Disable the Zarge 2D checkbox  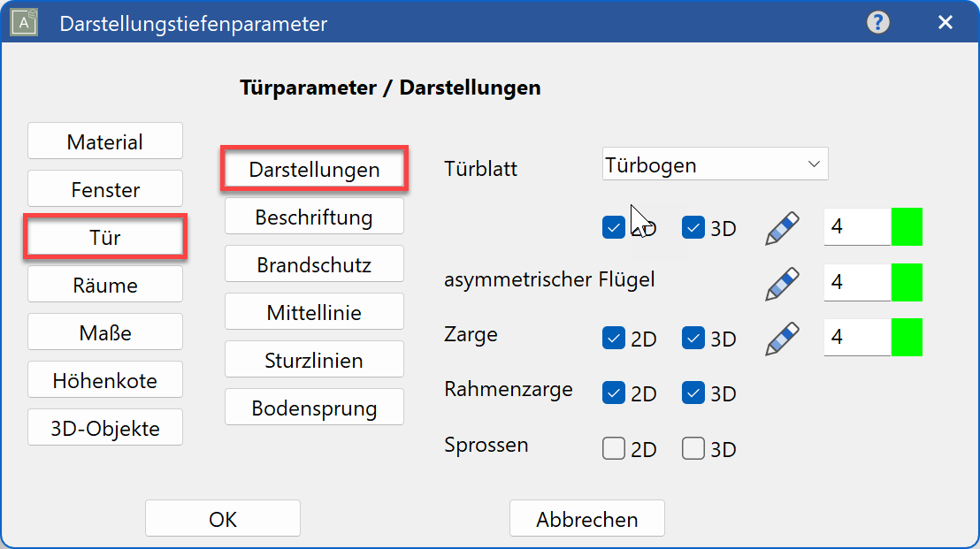click(x=614, y=338)
